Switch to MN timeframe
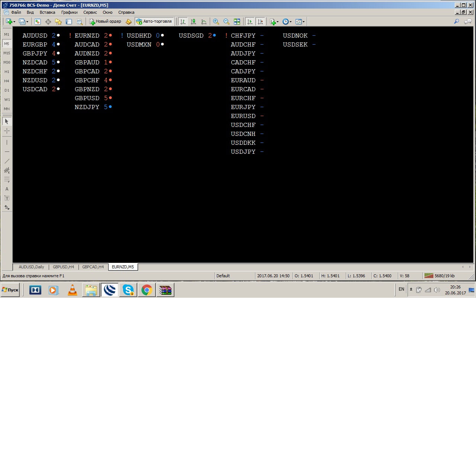The width and height of the screenshot is (476, 463). pyautogui.click(x=7, y=109)
